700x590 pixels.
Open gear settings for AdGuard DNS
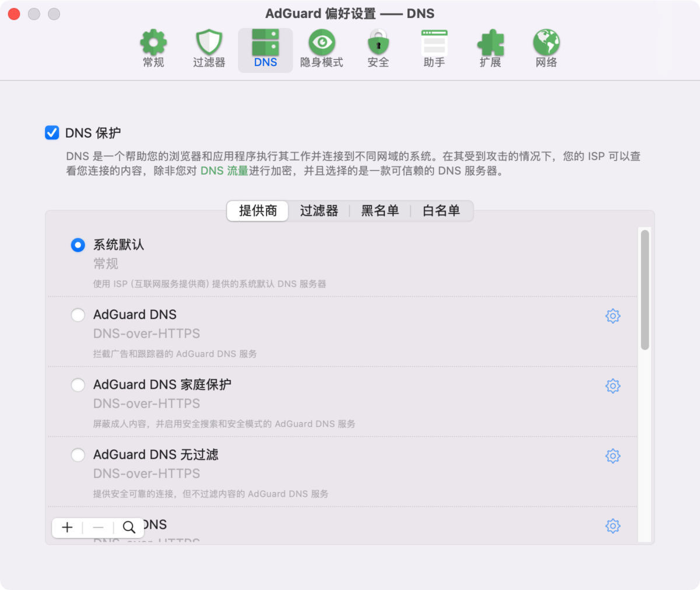click(612, 316)
